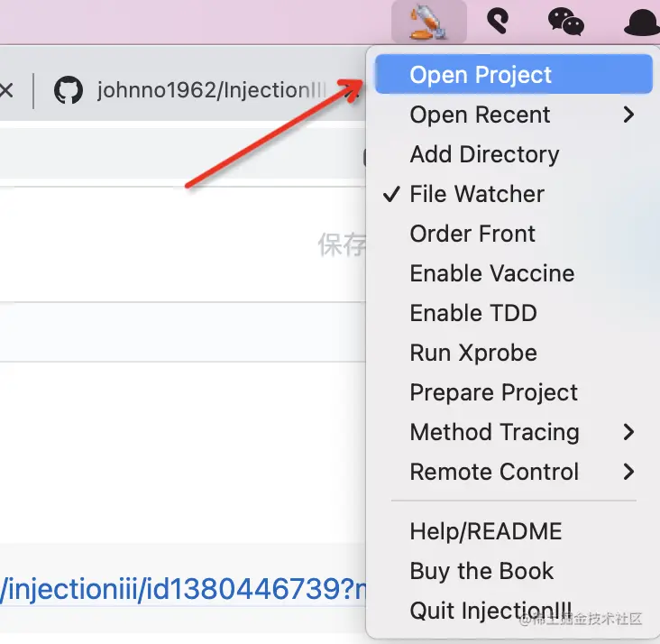Click the GitHub octocat tab icon

click(69, 90)
